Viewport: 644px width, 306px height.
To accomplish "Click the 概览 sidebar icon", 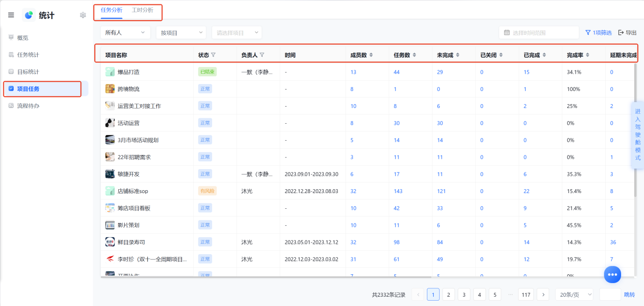I will [11, 38].
